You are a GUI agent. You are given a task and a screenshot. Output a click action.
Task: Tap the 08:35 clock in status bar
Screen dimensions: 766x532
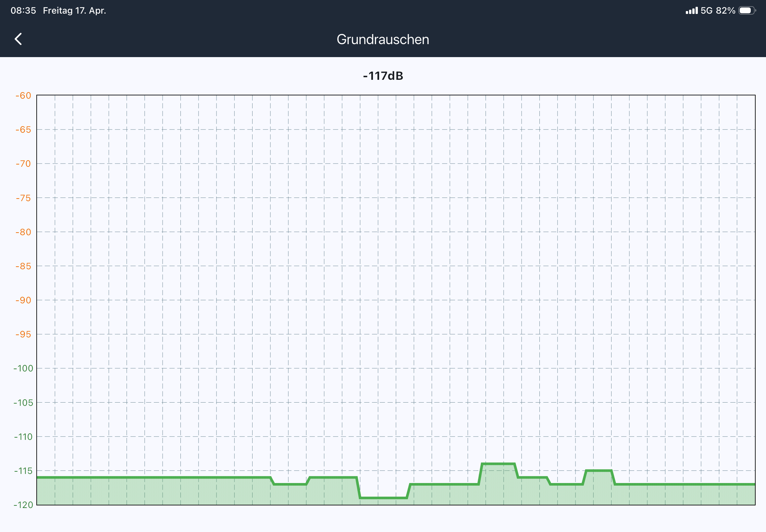click(23, 11)
